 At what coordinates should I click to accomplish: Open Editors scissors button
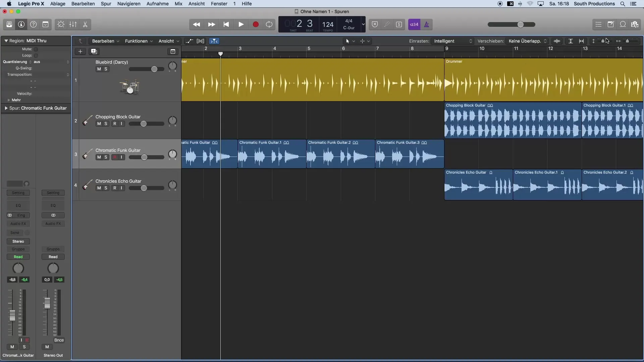[x=85, y=24]
